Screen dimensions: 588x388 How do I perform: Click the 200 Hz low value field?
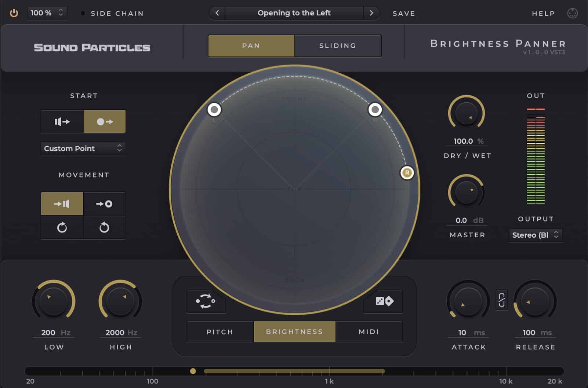point(54,333)
